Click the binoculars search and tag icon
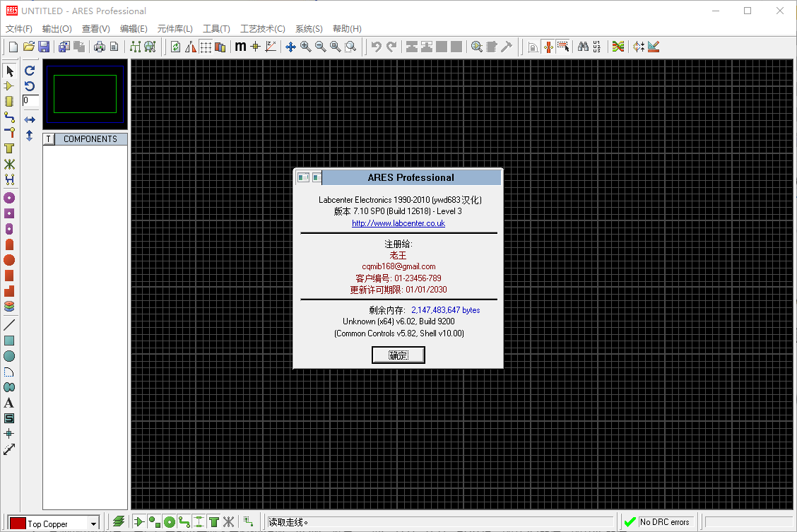This screenshot has height=532, width=797. (583, 47)
